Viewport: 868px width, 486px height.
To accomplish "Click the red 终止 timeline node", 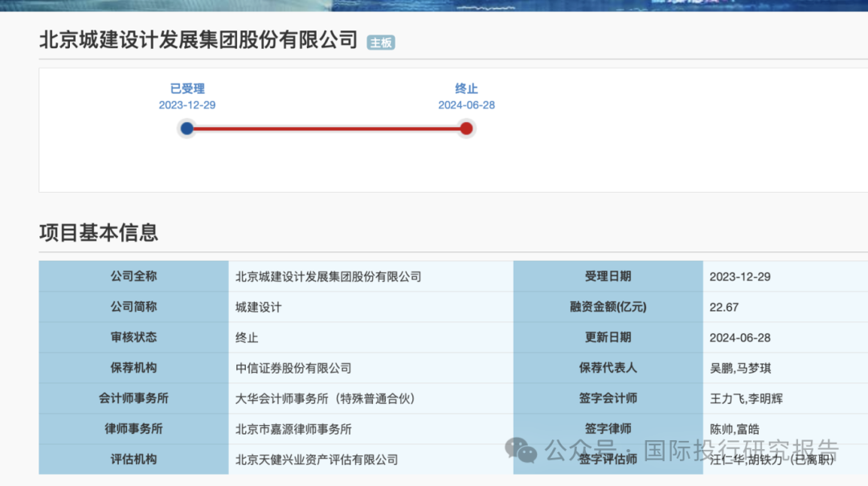I will 466,129.
